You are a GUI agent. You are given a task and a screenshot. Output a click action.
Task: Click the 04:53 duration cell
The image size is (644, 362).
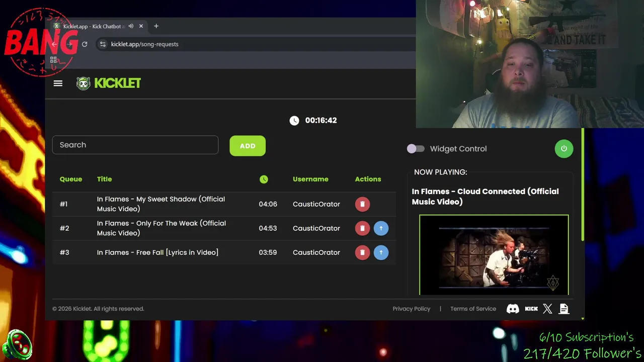click(x=268, y=228)
